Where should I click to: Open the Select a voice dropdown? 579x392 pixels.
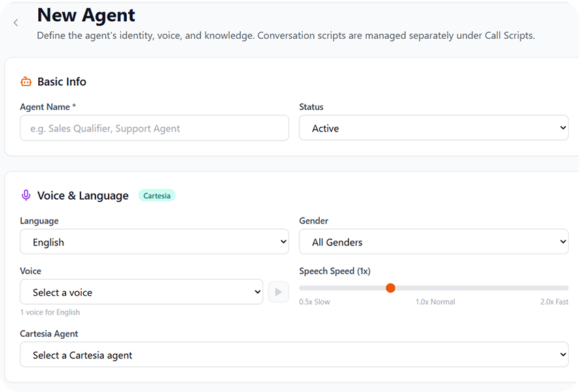[141, 292]
